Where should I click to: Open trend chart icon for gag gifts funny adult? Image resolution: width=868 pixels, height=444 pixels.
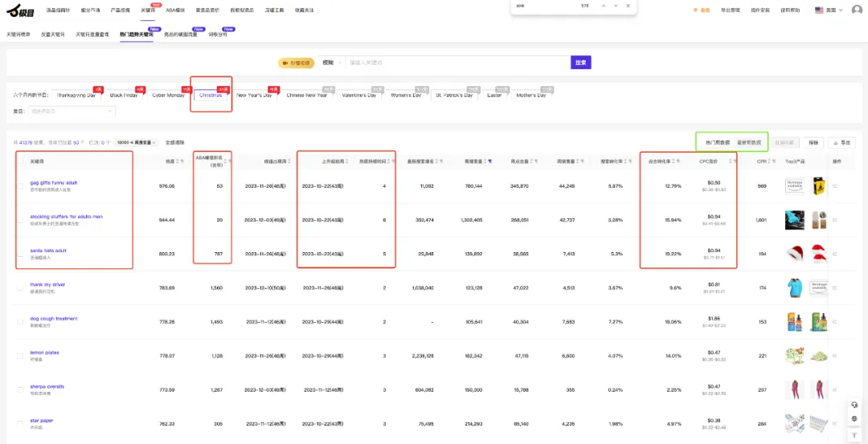pos(835,186)
